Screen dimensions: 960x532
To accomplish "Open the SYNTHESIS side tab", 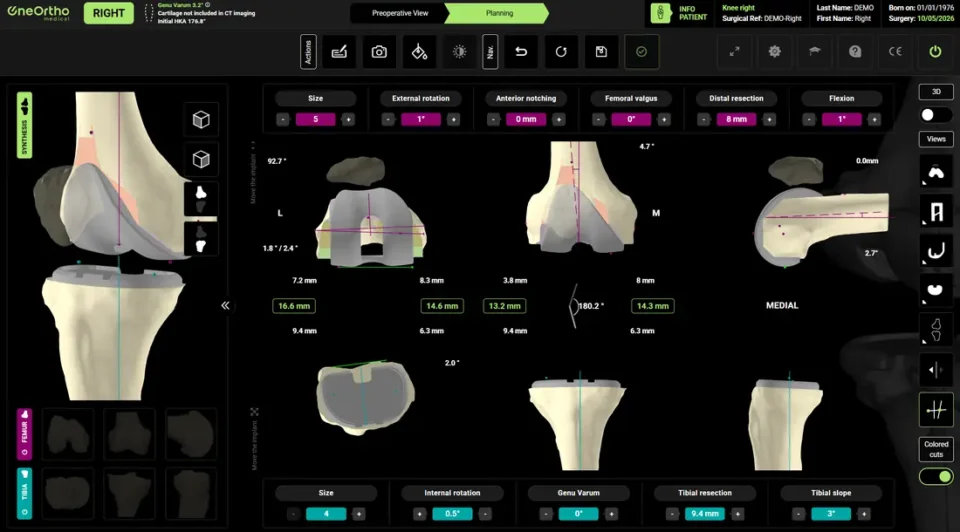I will pos(24,126).
